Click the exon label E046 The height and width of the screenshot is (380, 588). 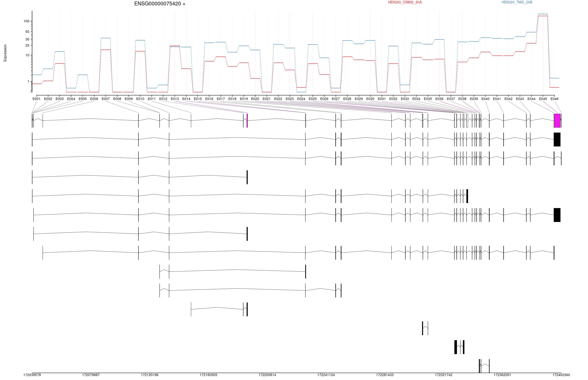click(554, 99)
